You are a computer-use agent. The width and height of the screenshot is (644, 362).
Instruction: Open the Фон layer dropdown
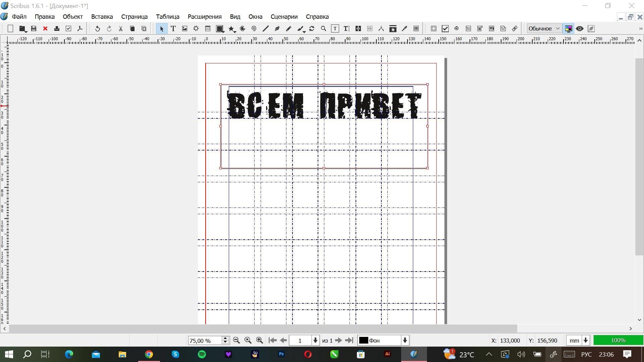pos(405,340)
